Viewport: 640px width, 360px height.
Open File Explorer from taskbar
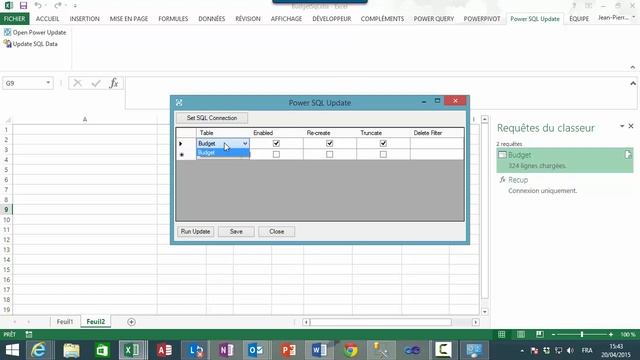[x=71, y=350]
